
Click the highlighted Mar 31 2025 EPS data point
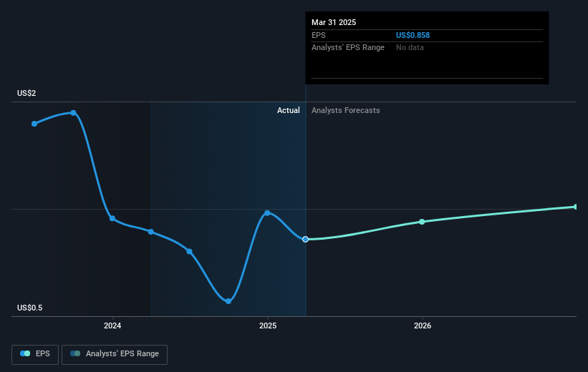click(306, 239)
